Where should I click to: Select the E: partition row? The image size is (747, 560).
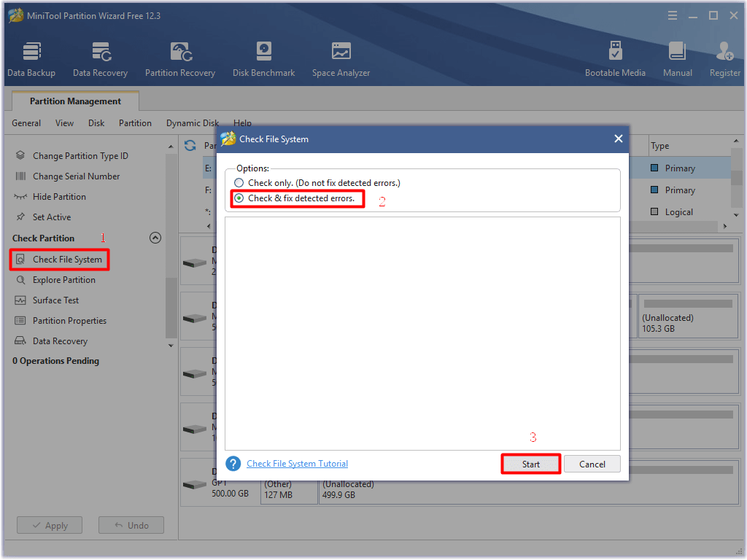coord(208,168)
